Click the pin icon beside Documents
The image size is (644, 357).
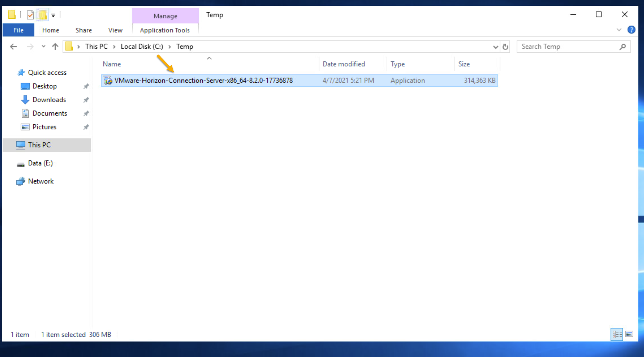[x=86, y=113]
